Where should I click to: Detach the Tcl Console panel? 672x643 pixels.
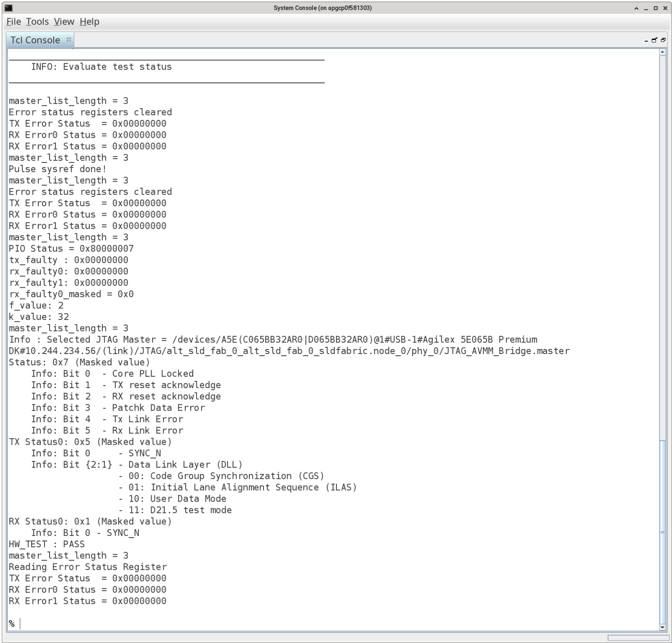tap(655, 40)
